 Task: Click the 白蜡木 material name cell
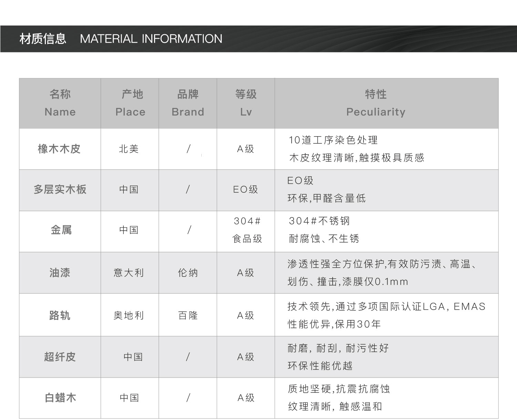(x=60, y=398)
